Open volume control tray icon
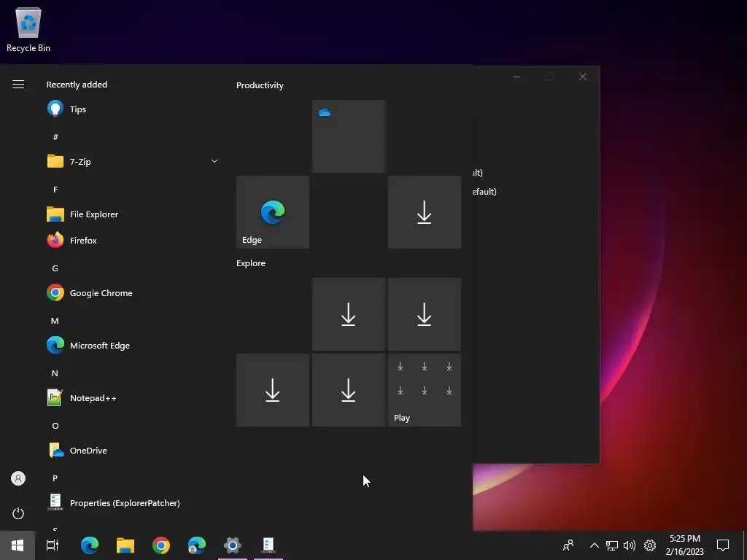This screenshot has width=747, height=560. [x=630, y=545]
